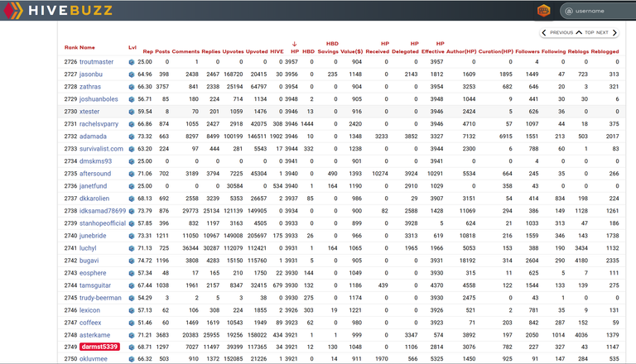The image size is (636, 364).
Task: Sort by Value($) column header
Action: tap(352, 51)
